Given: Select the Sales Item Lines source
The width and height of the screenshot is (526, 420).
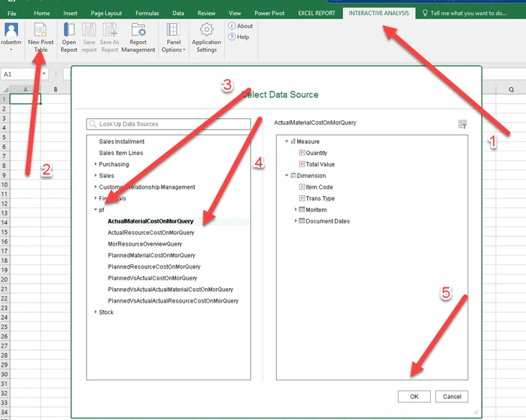Looking at the screenshot, I should pyautogui.click(x=121, y=153).
